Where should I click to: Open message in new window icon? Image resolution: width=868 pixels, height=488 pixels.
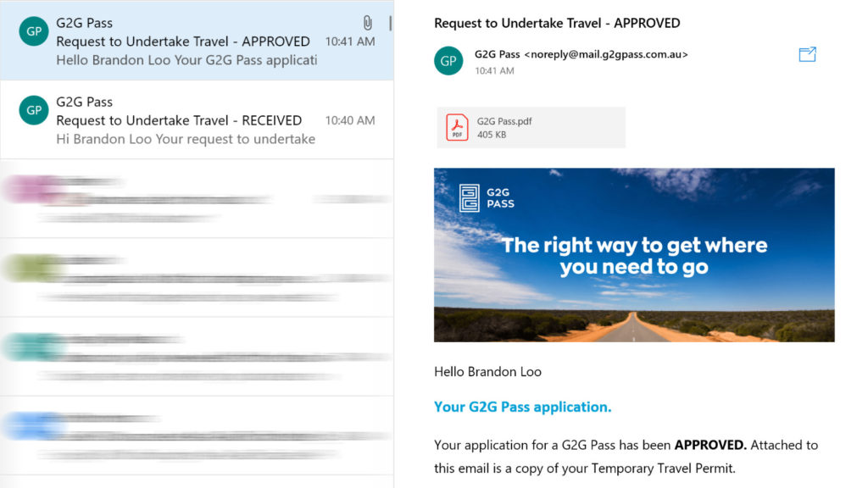(807, 54)
